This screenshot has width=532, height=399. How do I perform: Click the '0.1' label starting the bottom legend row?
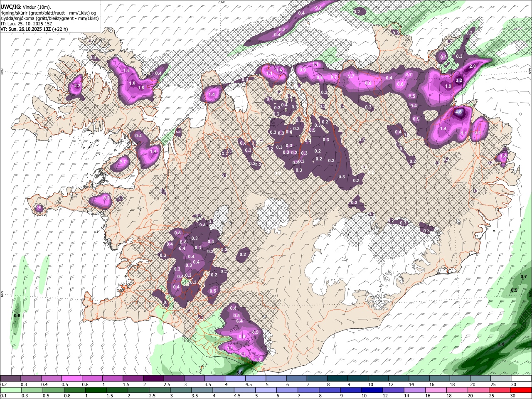4,396
